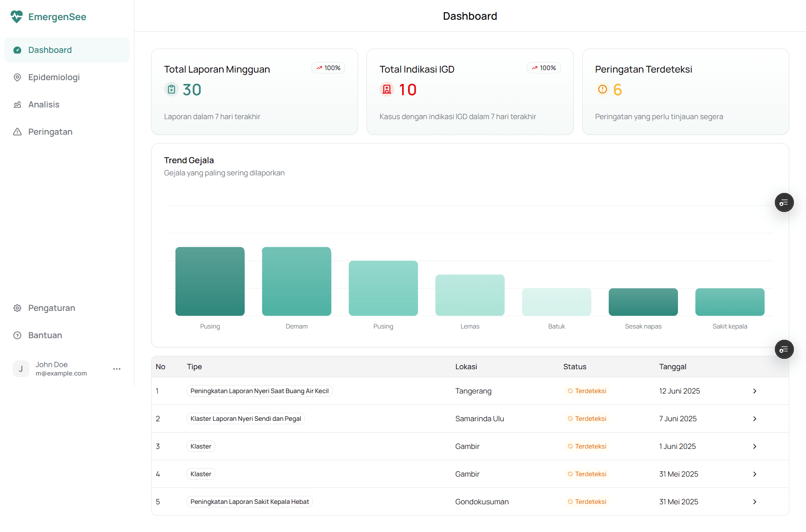Expand the Tangerang alert row chevron

click(754, 391)
